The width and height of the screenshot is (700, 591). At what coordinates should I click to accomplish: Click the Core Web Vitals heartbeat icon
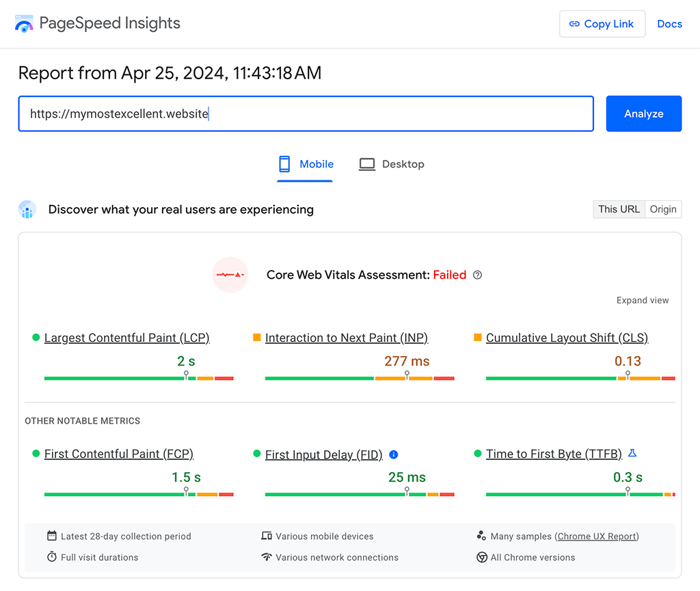click(x=230, y=274)
